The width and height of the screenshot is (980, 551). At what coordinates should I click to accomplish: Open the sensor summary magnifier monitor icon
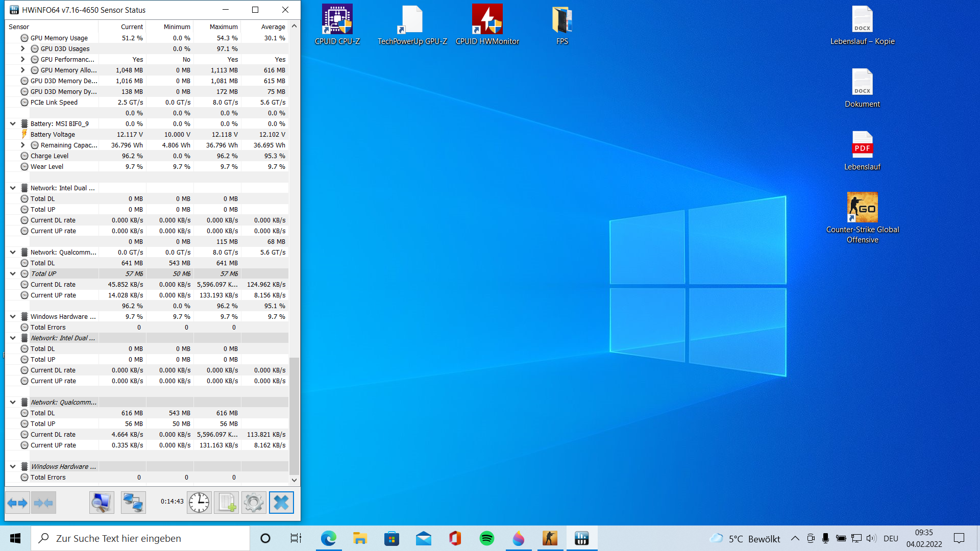pyautogui.click(x=102, y=503)
